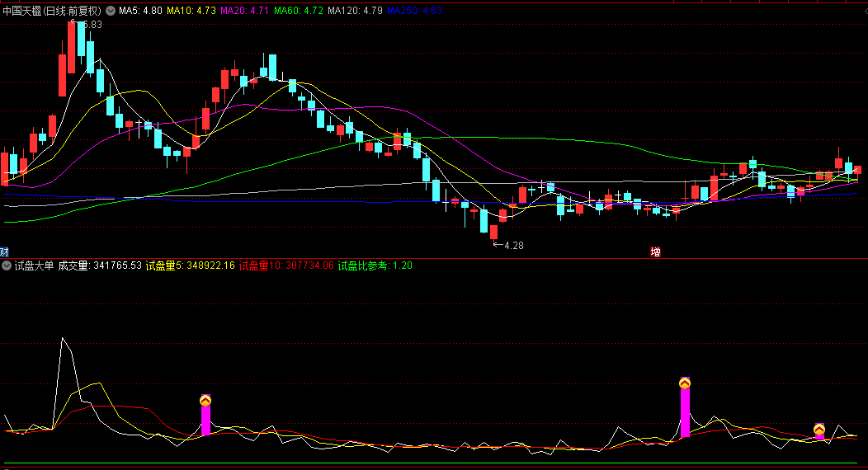Screen dimensions: 868x470
Task: Click MA60: 4.72 green label
Action: coord(299,11)
